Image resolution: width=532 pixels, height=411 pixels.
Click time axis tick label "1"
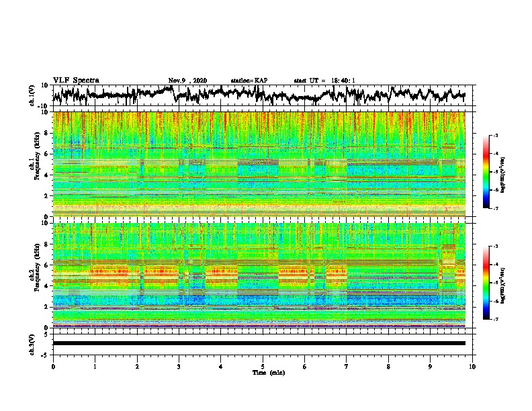click(95, 367)
